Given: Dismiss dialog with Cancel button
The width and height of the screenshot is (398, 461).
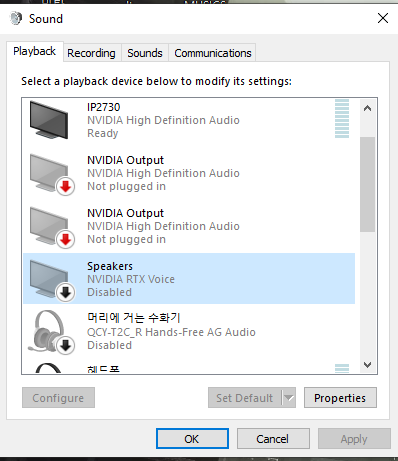Looking at the screenshot, I should [x=273, y=439].
